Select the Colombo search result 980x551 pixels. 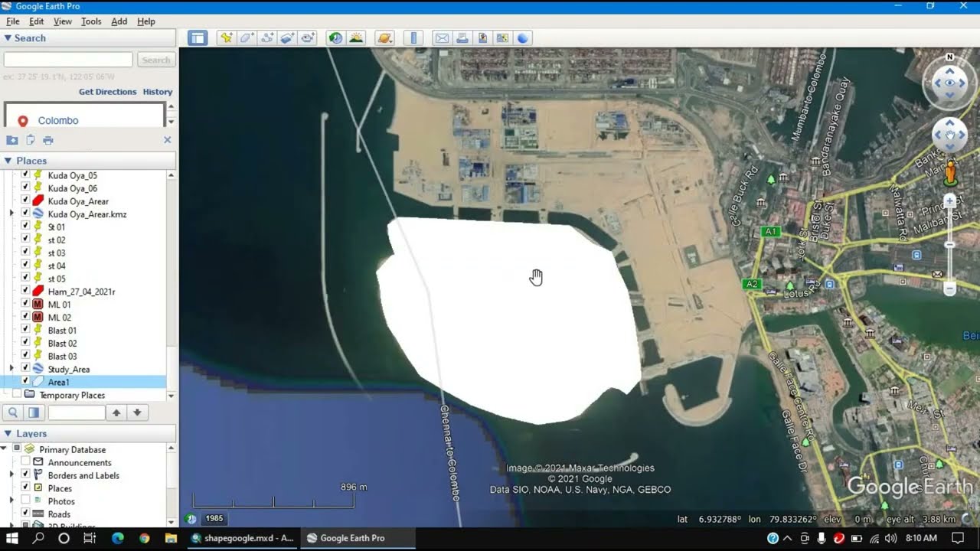pos(58,121)
